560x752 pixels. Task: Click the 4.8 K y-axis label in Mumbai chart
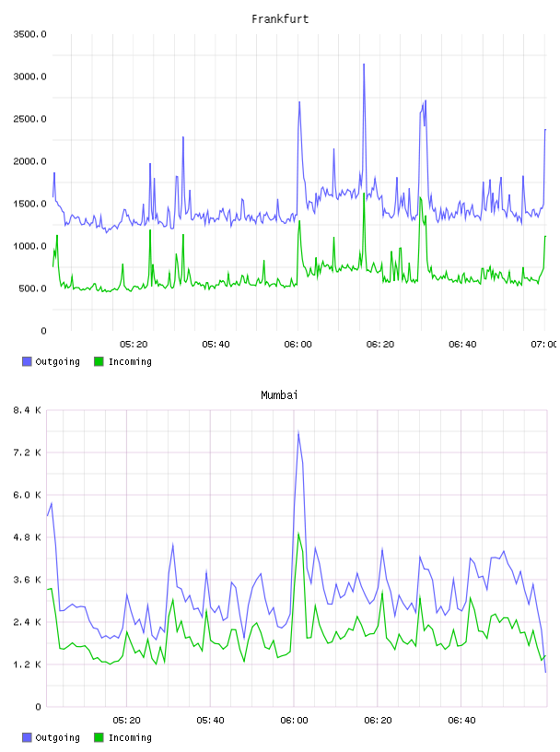[x=28, y=537]
